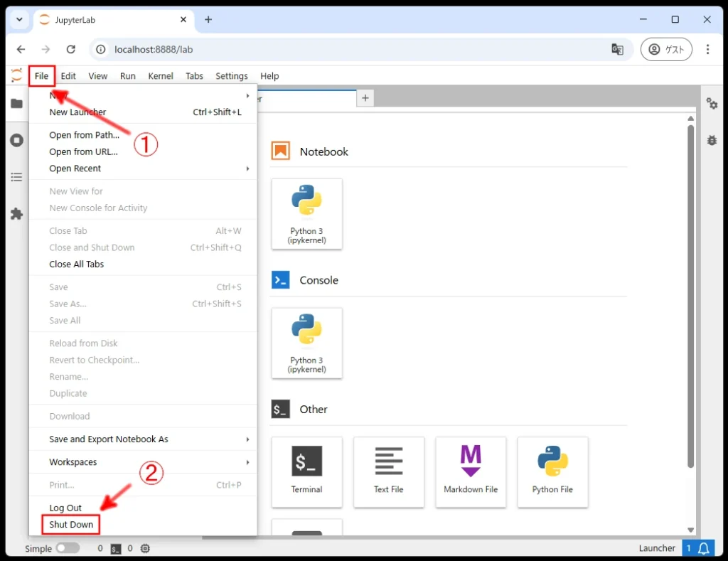728x561 pixels.
Task: Open the Property Inspector gears icon
Action: tap(712, 103)
